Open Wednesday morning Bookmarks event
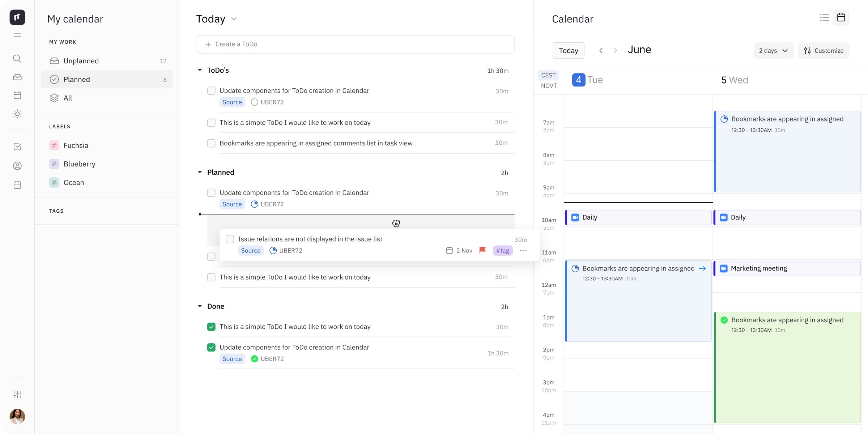Image resolution: width=868 pixels, height=434 pixels. pos(787,152)
